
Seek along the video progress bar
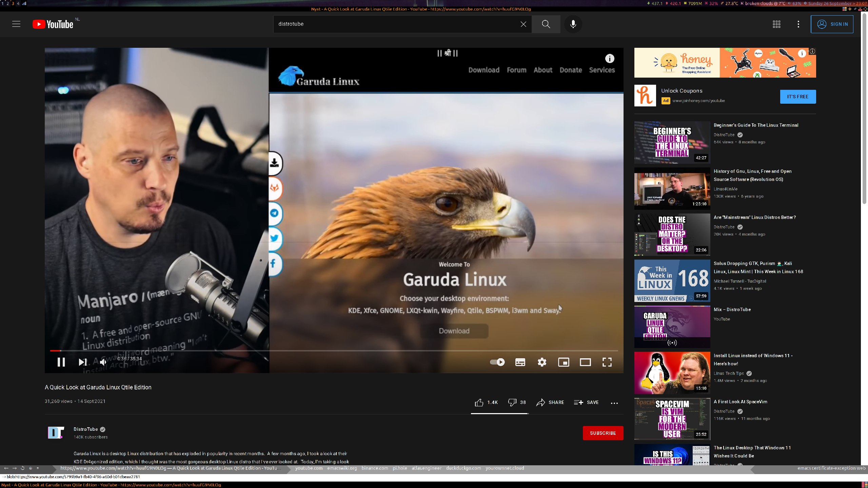point(334,350)
